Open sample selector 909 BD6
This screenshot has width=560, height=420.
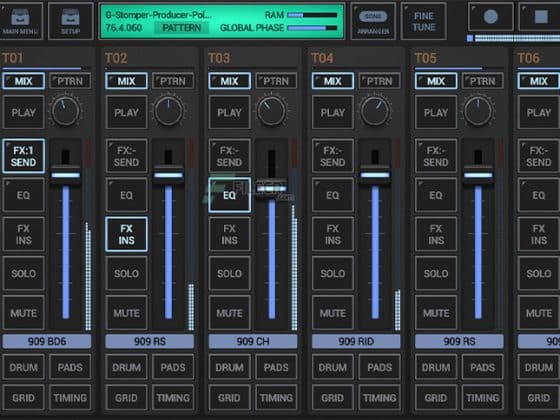(47, 341)
